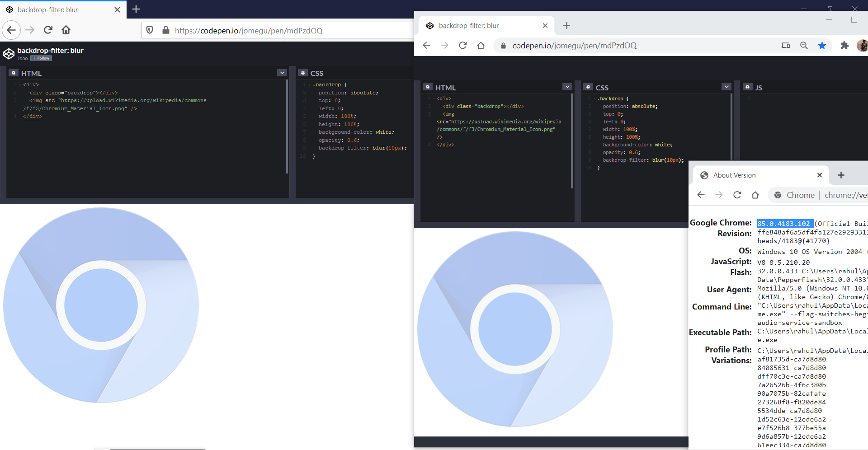The image size is (868, 450).
Task: Click the Firefox address bar URL
Action: 249,31
